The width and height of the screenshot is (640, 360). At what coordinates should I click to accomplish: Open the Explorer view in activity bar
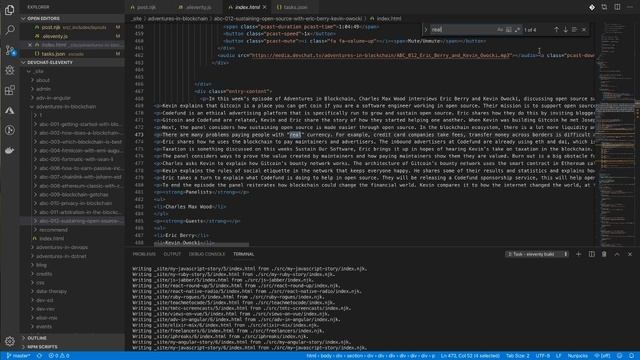pos(10,10)
